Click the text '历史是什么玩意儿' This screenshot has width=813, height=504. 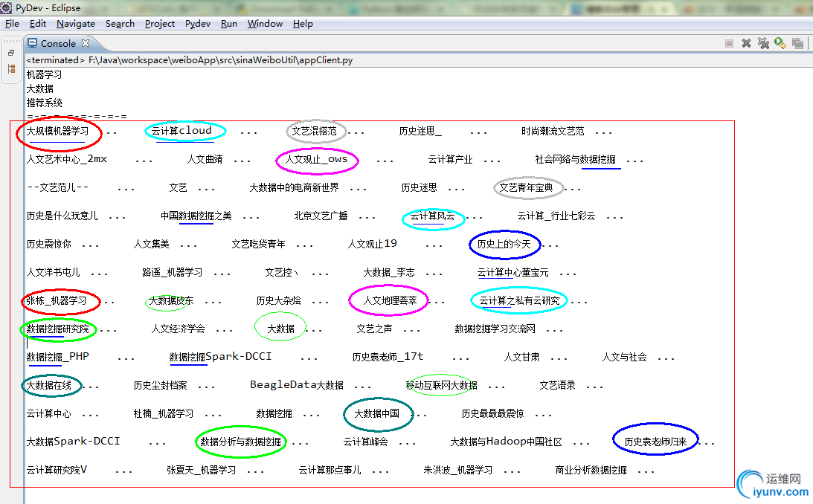click(x=62, y=216)
